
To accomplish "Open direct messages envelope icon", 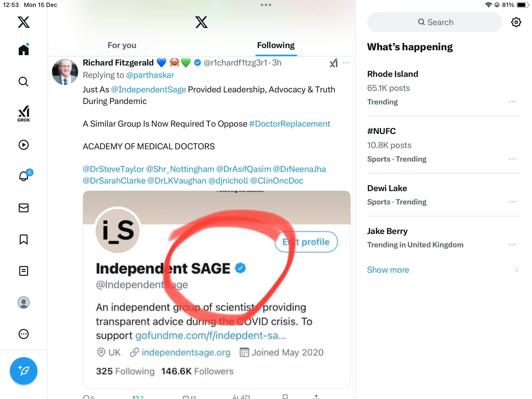I will tap(24, 208).
